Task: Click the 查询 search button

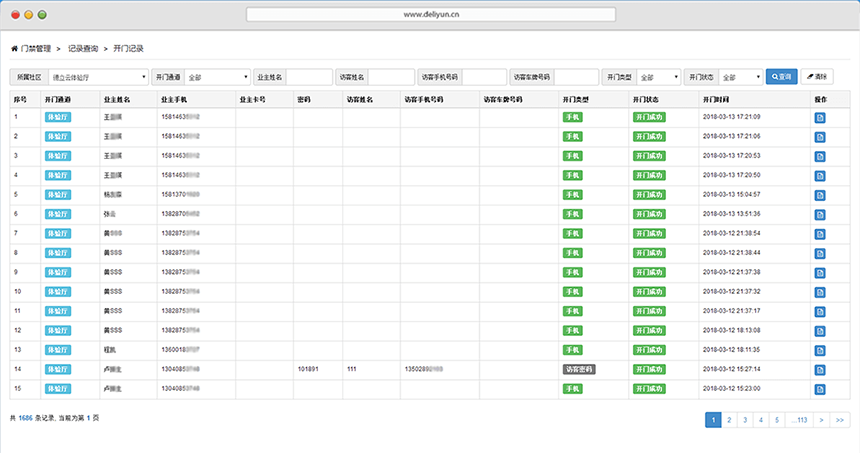Action: click(782, 77)
